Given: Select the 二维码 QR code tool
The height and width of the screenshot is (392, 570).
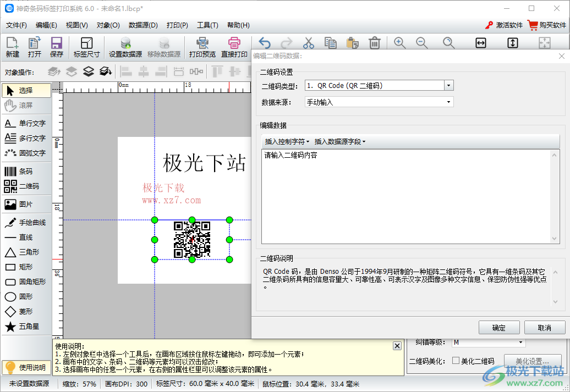Looking at the screenshot, I should coord(26,186).
